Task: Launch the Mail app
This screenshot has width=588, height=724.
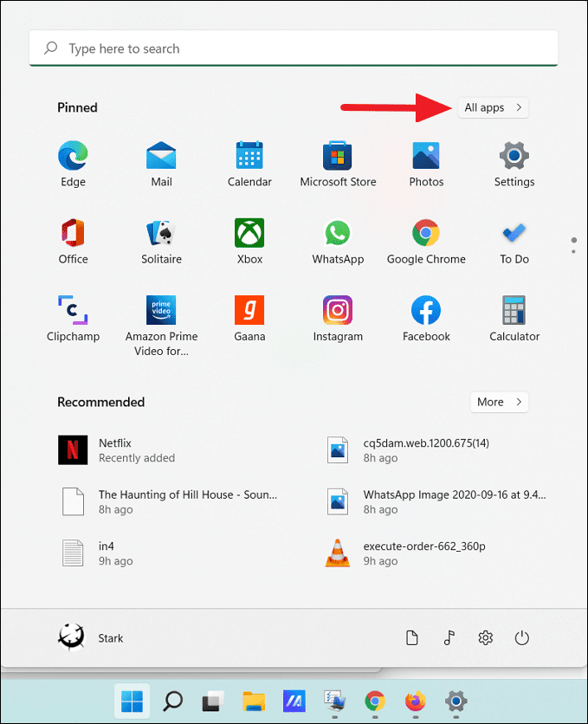Action: pos(161,164)
